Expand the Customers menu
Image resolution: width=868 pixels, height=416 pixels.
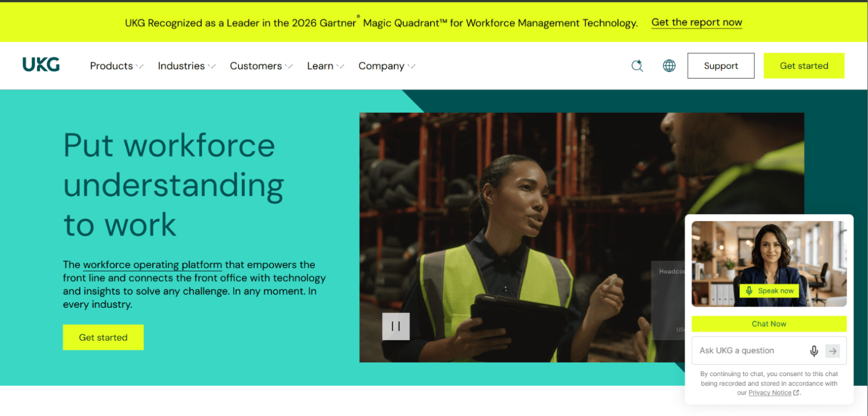tap(262, 66)
